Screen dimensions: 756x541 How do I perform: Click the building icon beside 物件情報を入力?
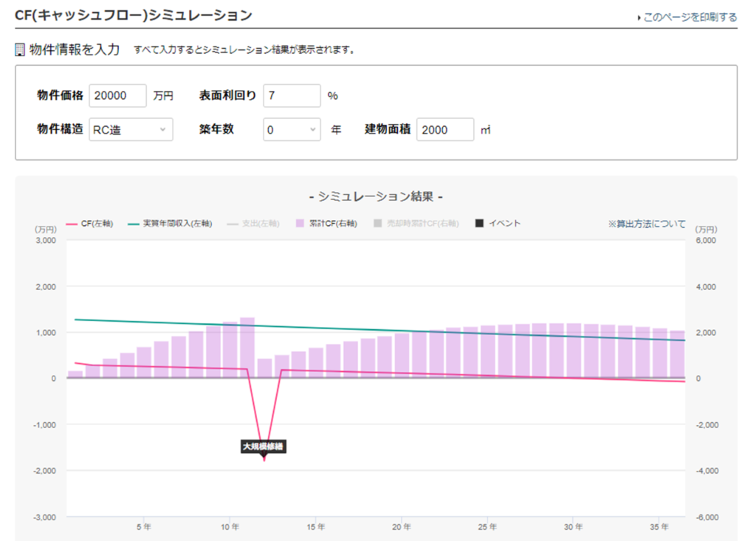[x=20, y=50]
